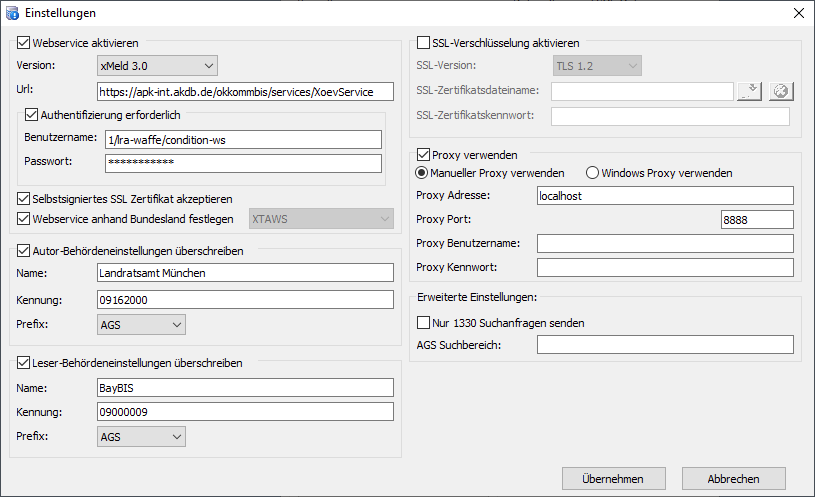Select Windows Proxy verwenden option
Image resolution: width=815 pixels, height=497 pixels.
click(592, 173)
